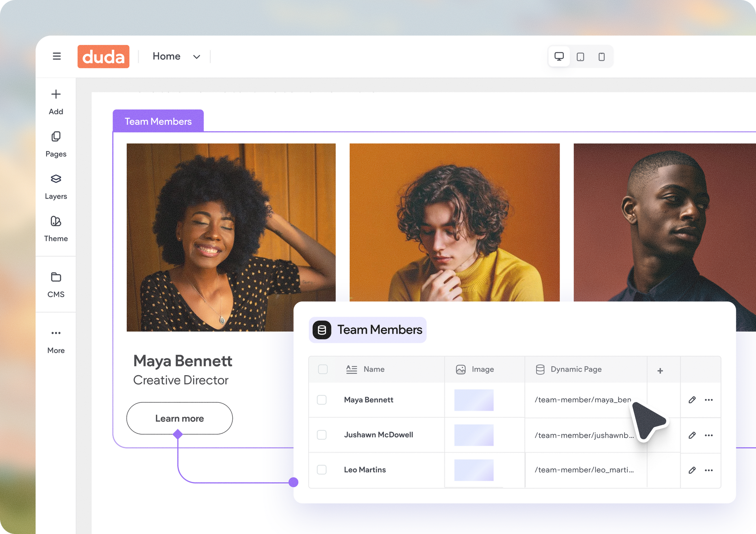Click the duda logo
Viewport: 756px width, 534px height.
[104, 56]
